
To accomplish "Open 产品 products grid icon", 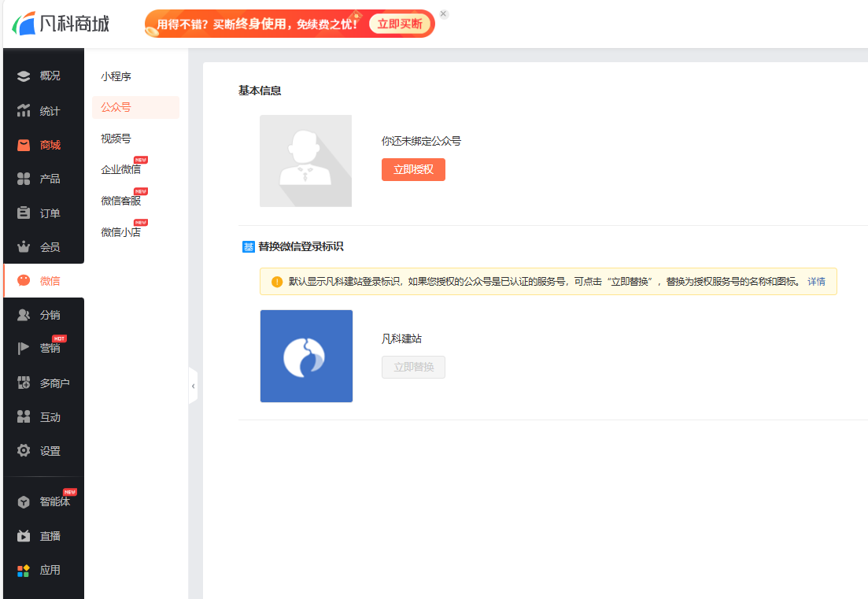I will point(24,179).
